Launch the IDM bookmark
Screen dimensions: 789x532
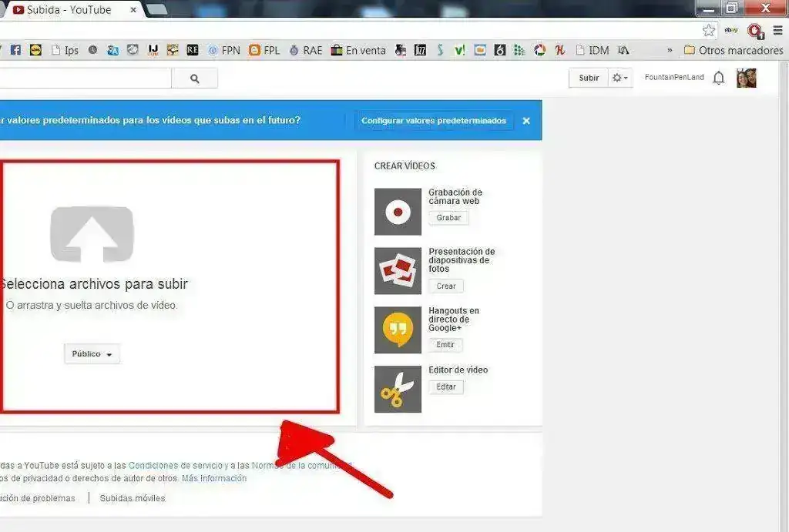[x=593, y=49]
